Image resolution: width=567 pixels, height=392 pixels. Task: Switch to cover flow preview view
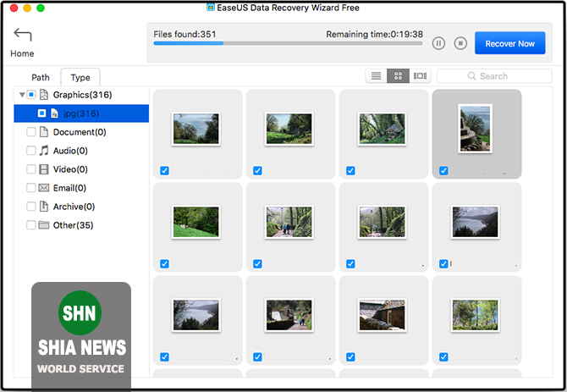pyautogui.click(x=420, y=76)
